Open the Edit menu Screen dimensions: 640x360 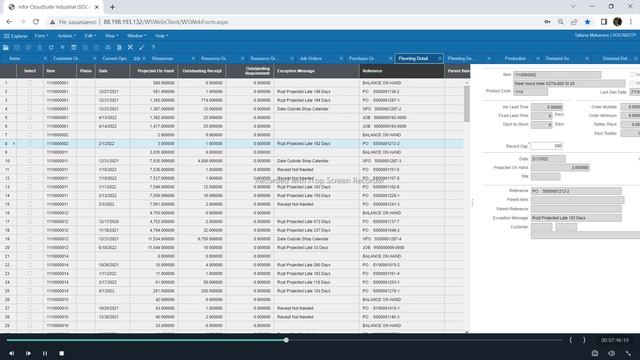coord(90,36)
